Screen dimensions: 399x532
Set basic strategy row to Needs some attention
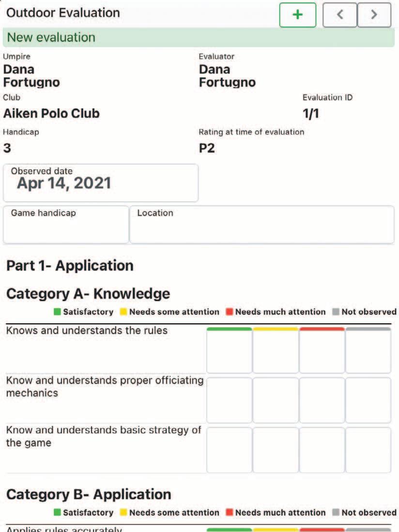276,450
